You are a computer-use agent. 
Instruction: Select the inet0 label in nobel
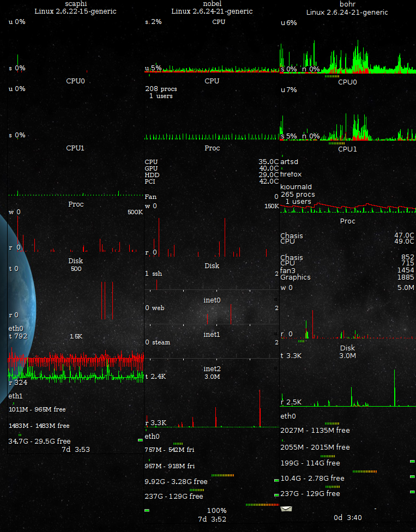tap(212, 300)
